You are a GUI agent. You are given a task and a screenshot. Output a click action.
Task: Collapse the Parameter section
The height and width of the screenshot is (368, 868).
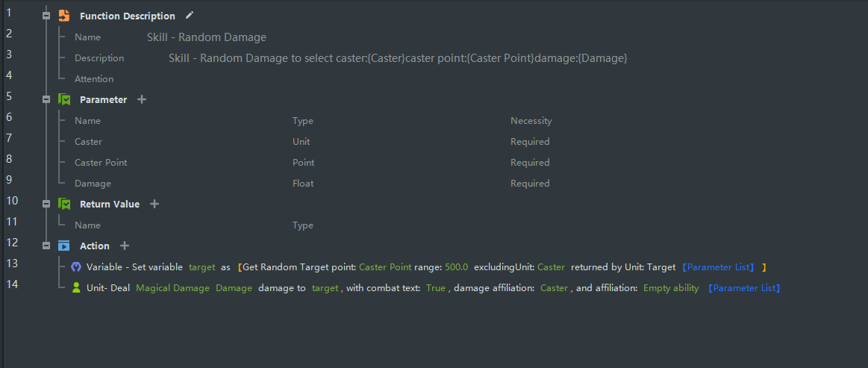pos(46,99)
